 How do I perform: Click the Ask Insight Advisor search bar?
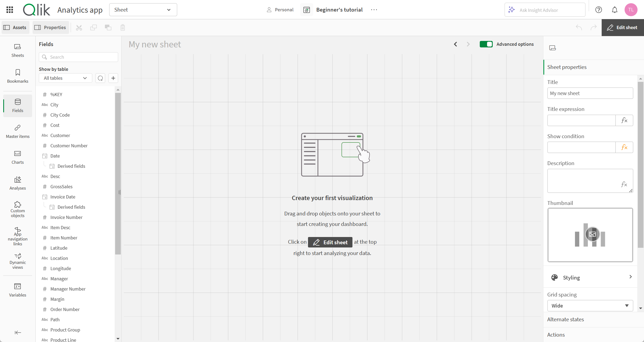click(x=545, y=10)
